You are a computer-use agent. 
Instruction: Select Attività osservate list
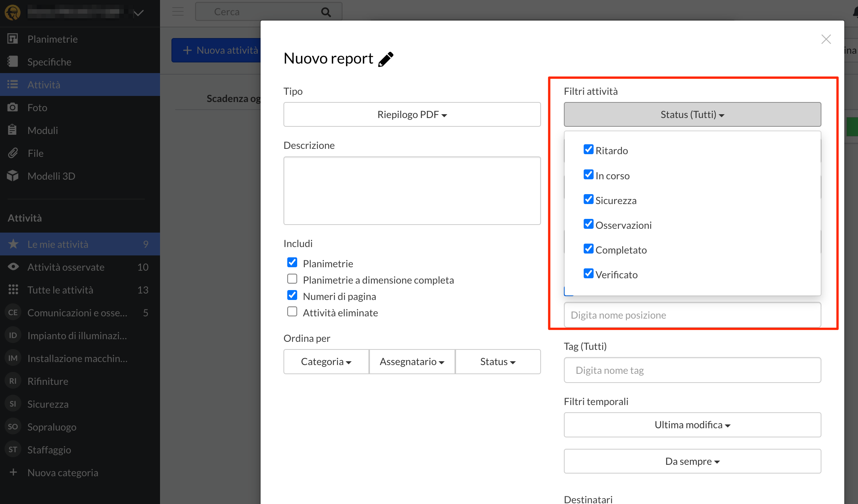pyautogui.click(x=80, y=267)
